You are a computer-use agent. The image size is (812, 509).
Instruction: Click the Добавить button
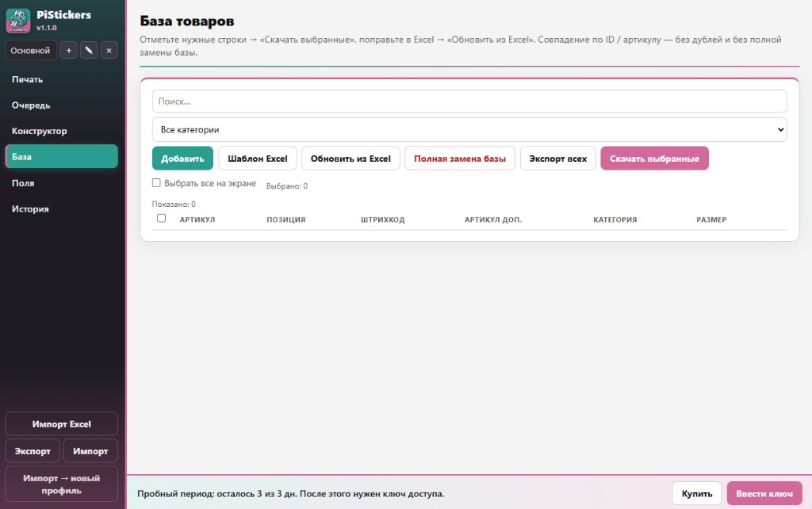pyautogui.click(x=182, y=159)
